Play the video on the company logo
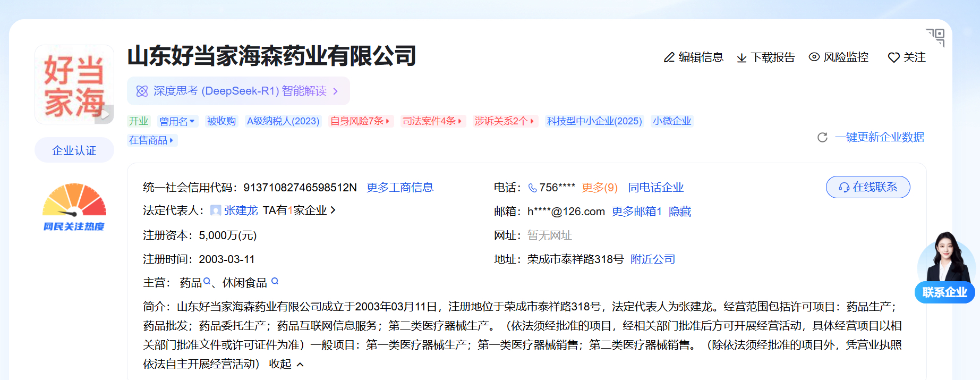The width and height of the screenshot is (980, 380). (x=105, y=114)
